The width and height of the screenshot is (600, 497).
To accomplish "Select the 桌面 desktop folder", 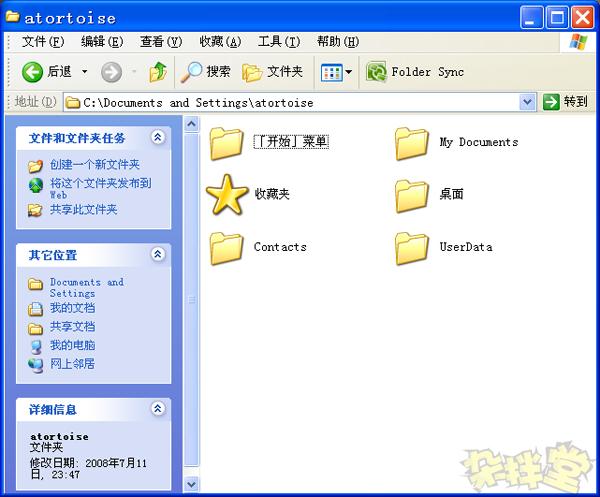I will click(x=412, y=194).
